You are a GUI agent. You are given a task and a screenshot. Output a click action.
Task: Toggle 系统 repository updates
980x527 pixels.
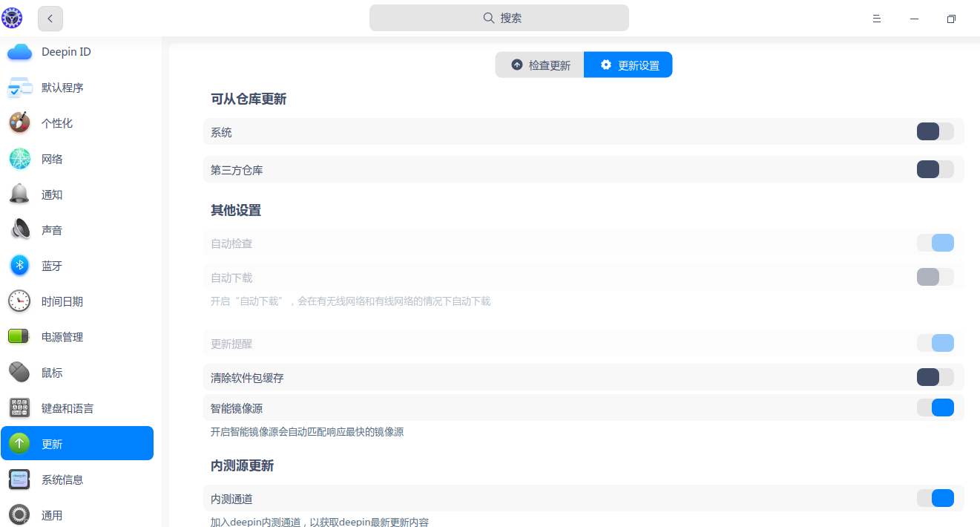pos(935,131)
